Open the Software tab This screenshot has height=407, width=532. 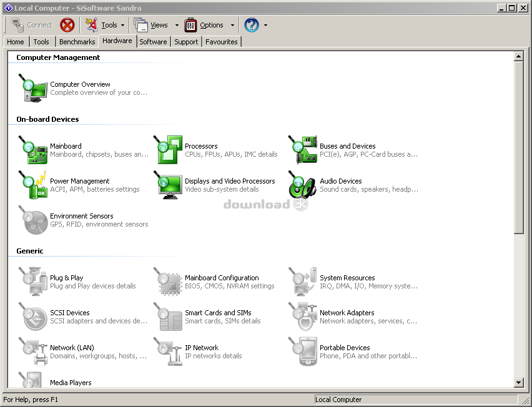[153, 42]
